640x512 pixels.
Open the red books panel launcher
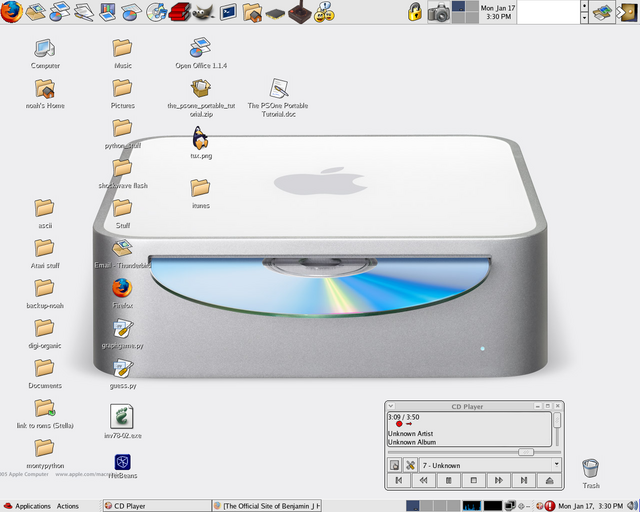(179, 12)
